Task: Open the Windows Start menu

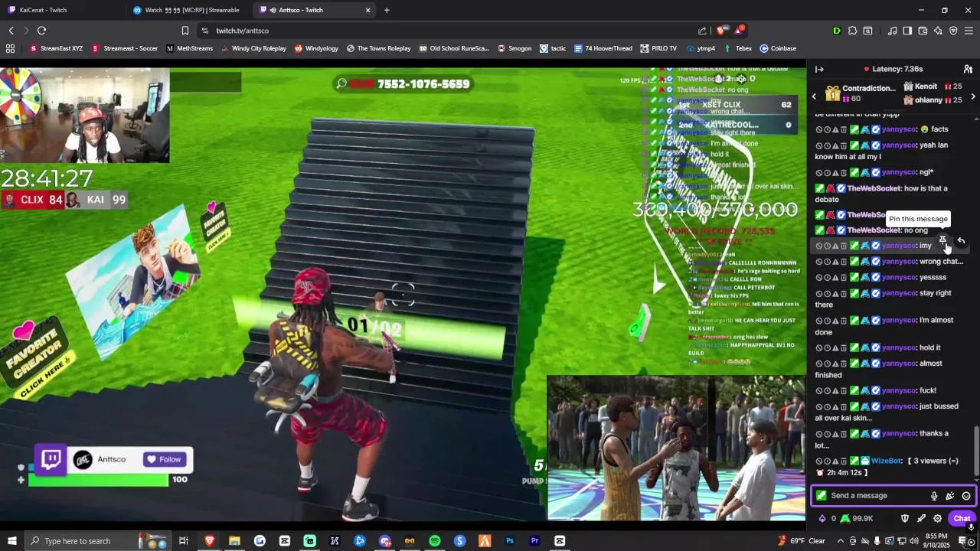Action: pyautogui.click(x=11, y=541)
